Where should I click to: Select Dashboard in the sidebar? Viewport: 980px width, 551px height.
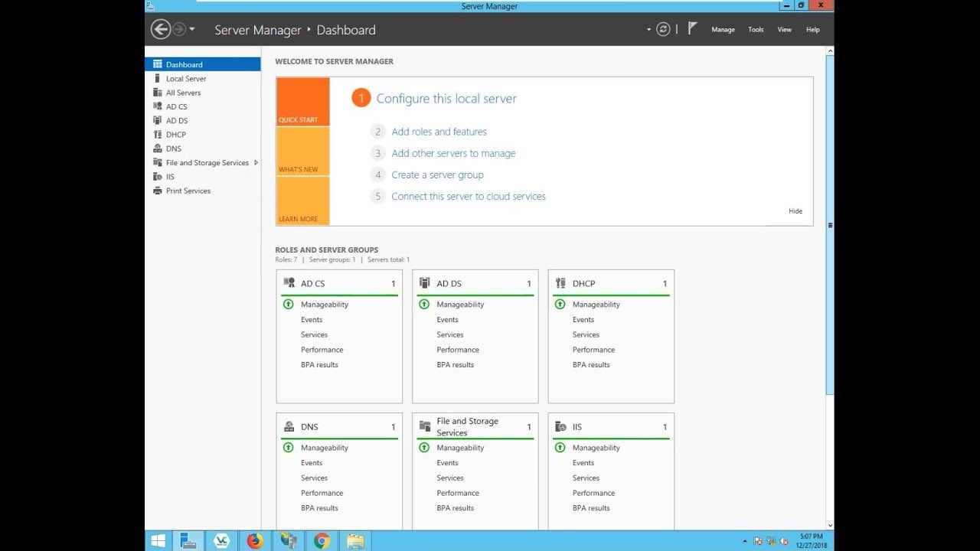pos(203,64)
